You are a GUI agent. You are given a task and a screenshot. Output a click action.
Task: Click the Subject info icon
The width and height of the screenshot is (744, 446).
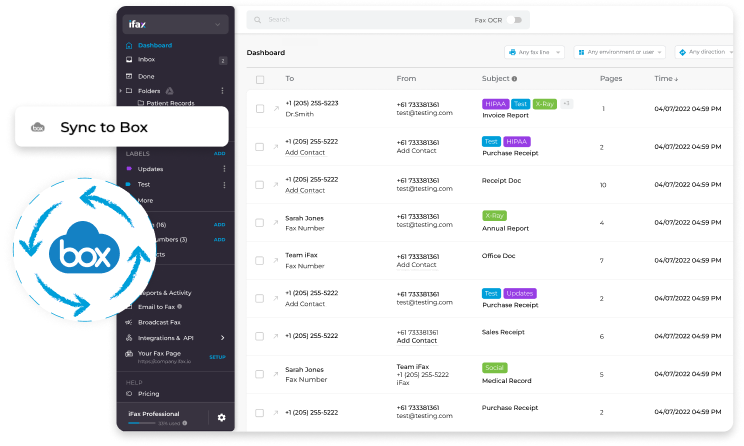514,79
